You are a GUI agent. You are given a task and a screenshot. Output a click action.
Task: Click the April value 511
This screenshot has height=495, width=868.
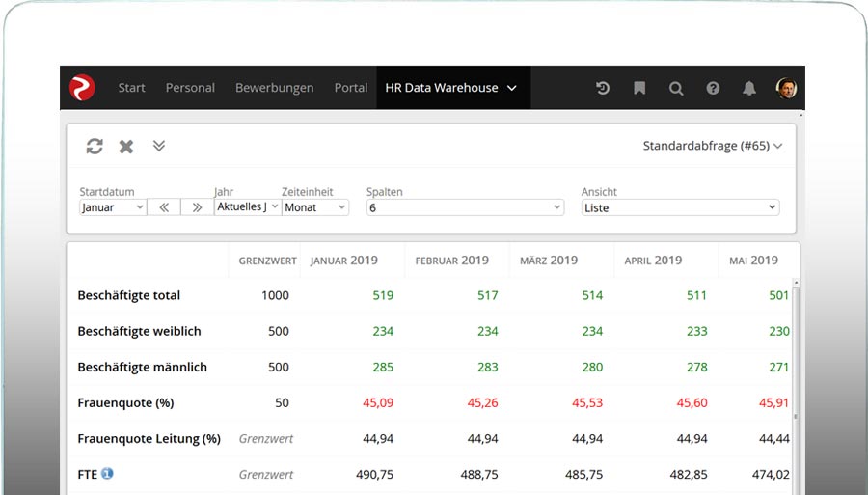tap(697, 295)
